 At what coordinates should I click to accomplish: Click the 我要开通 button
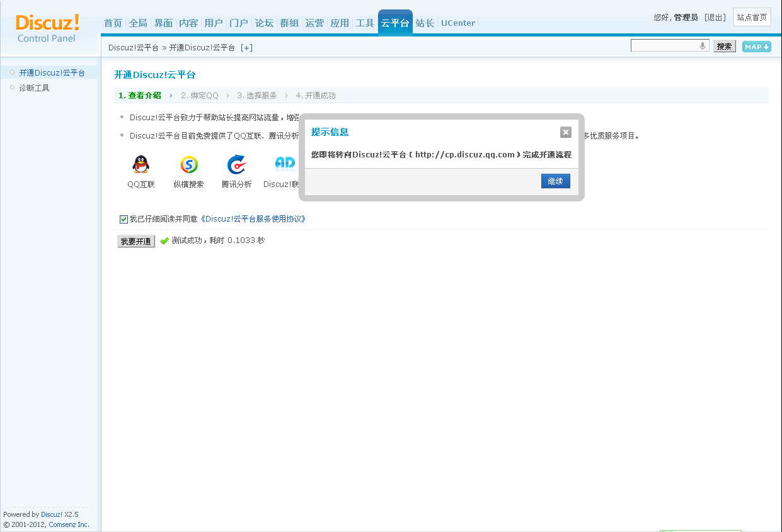[x=136, y=241]
